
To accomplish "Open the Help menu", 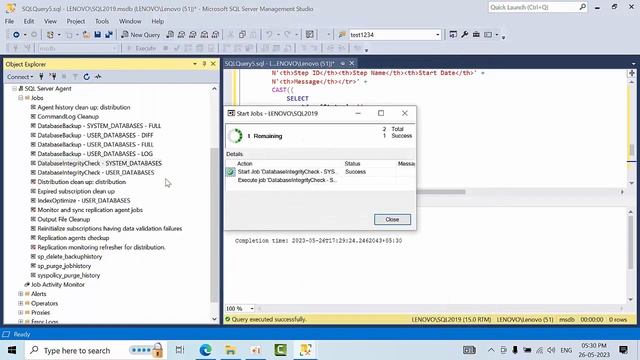I will coord(158,21).
